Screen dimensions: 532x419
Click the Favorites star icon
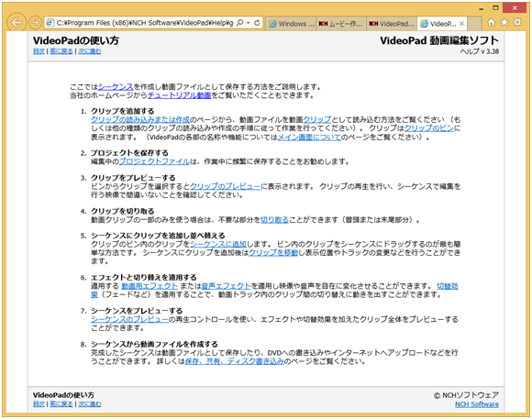[504, 22]
